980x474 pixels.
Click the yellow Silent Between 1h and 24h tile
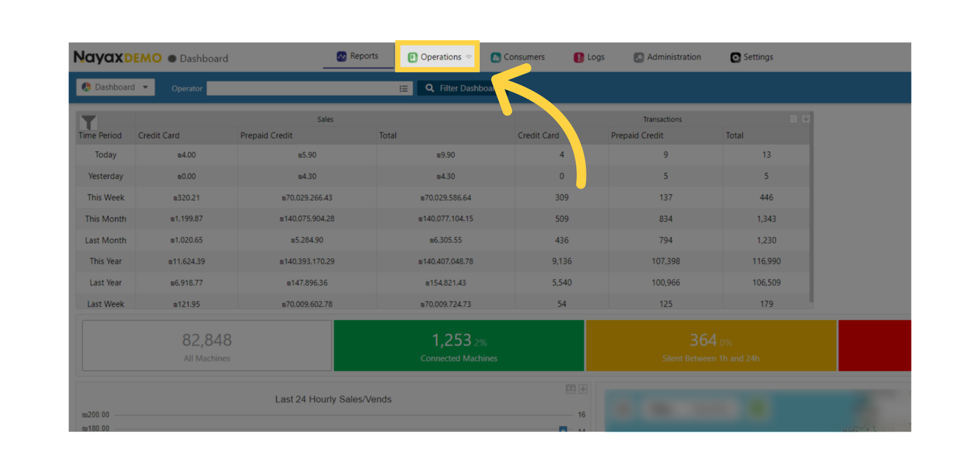point(711,346)
